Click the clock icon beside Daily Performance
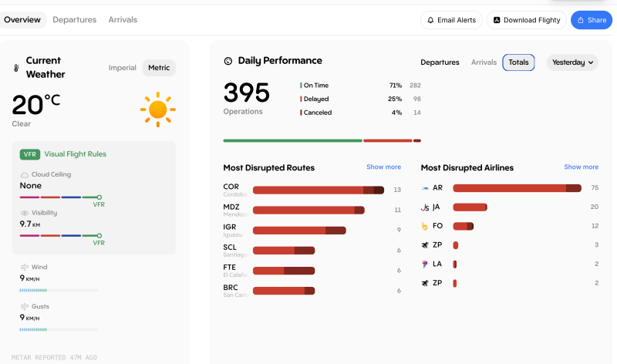The width and height of the screenshot is (617, 364). click(228, 61)
